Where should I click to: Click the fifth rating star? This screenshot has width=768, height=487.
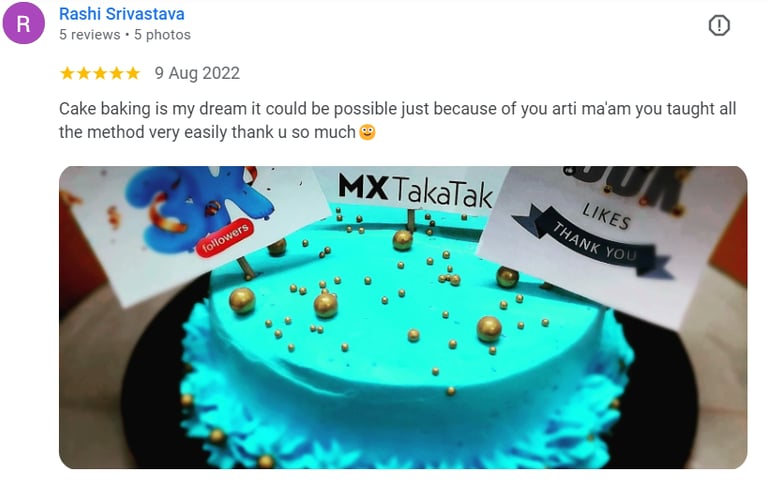(x=133, y=73)
